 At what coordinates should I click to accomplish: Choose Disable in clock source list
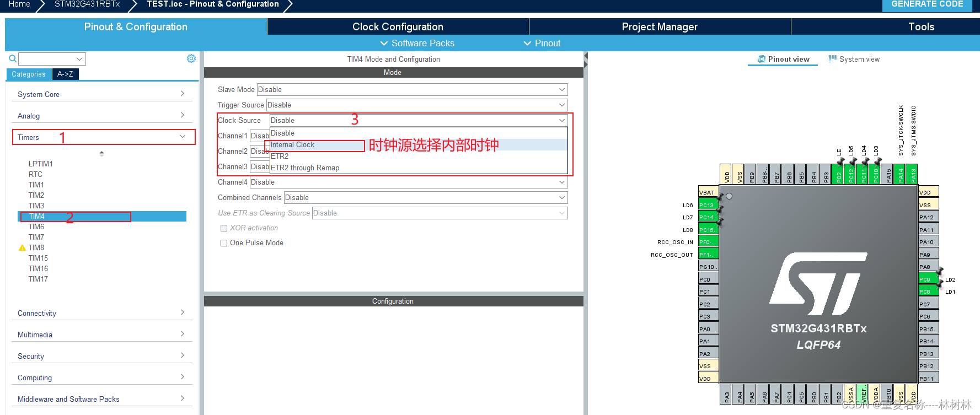419,133
